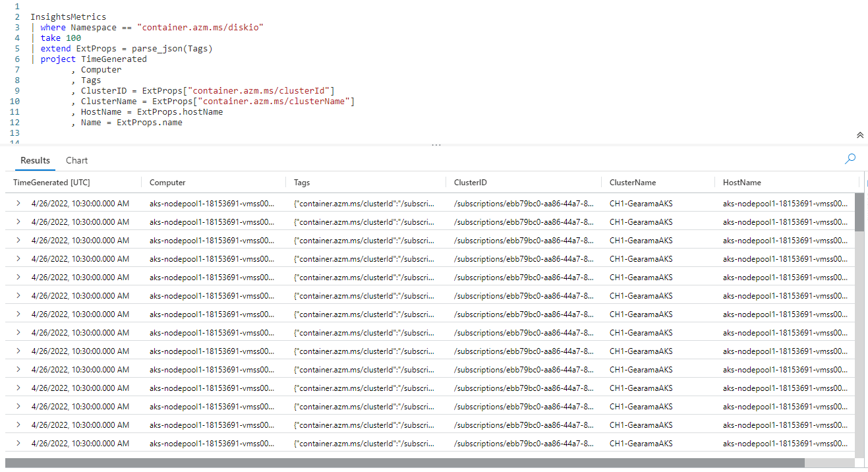The width and height of the screenshot is (868, 472).
Task: Place cursor on the take 100 query line
Action: [59, 38]
